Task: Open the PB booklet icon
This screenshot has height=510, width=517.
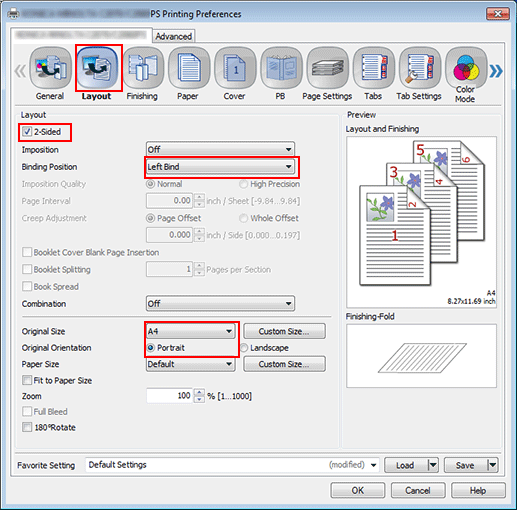Action: 281,68
